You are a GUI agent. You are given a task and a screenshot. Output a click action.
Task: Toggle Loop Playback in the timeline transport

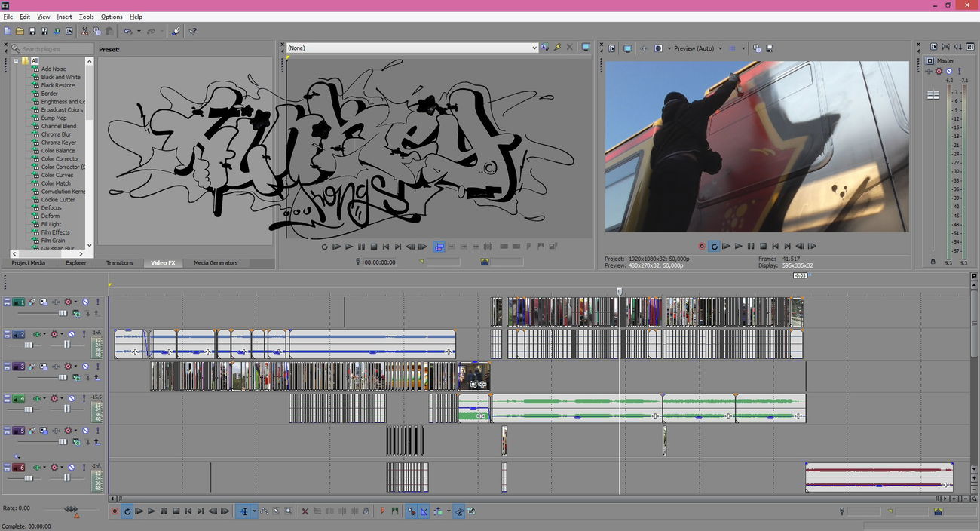[127, 511]
